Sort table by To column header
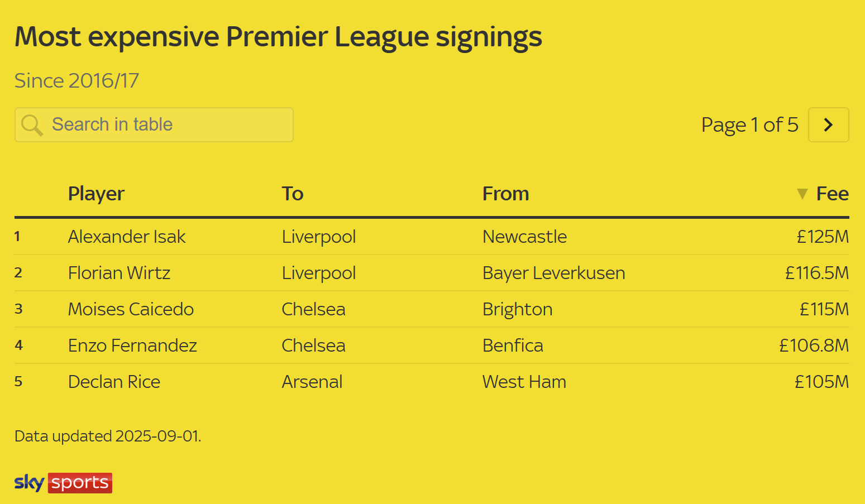Image resolution: width=865 pixels, height=504 pixels. click(x=293, y=194)
